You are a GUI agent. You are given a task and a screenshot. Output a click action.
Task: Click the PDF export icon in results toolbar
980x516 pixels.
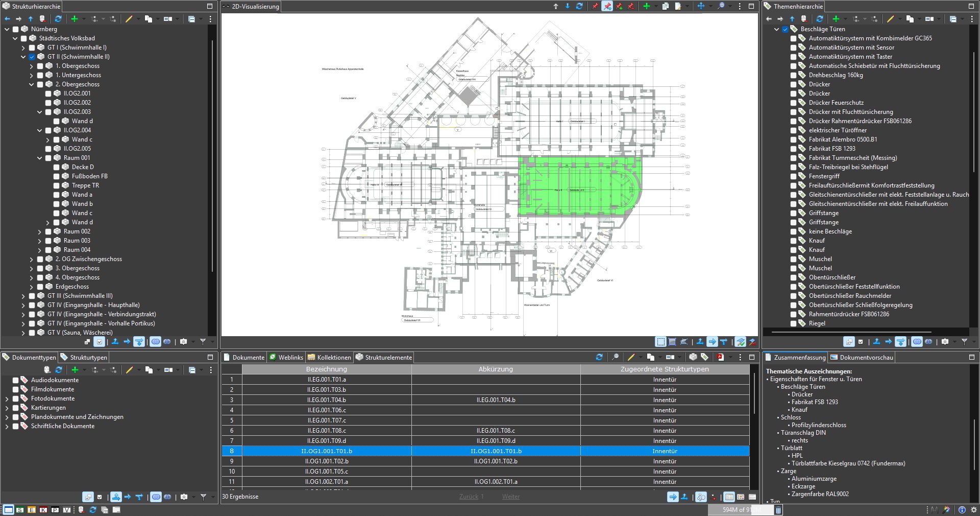[720, 357]
